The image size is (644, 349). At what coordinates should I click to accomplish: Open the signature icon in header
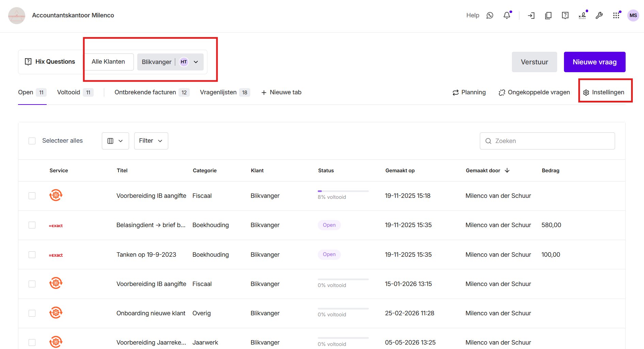click(582, 15)
